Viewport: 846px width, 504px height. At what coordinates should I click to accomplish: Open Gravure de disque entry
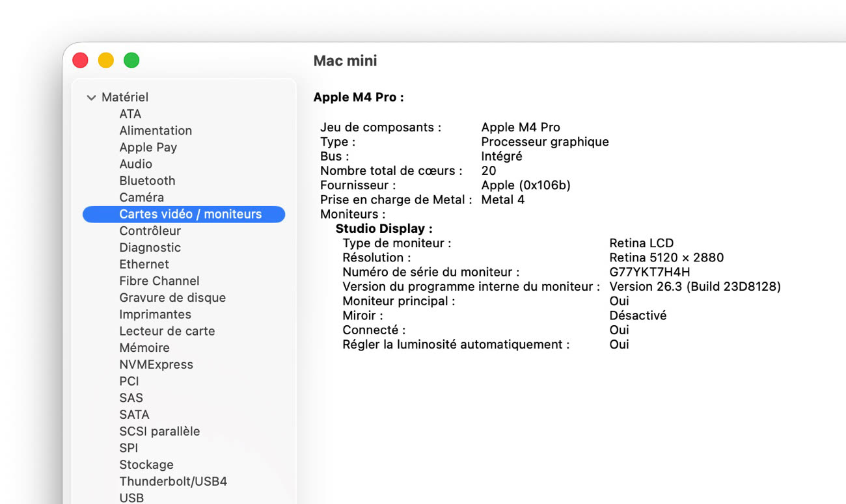click(172, 298)
